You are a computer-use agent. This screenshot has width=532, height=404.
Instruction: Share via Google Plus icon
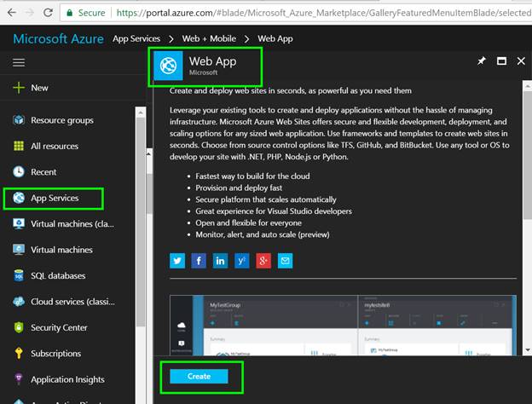[263, 261]
